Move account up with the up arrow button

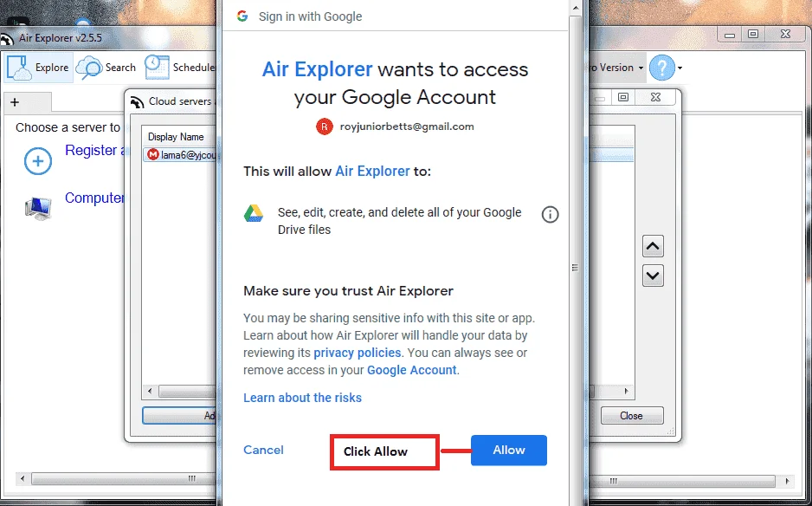(x=653, y=246)
